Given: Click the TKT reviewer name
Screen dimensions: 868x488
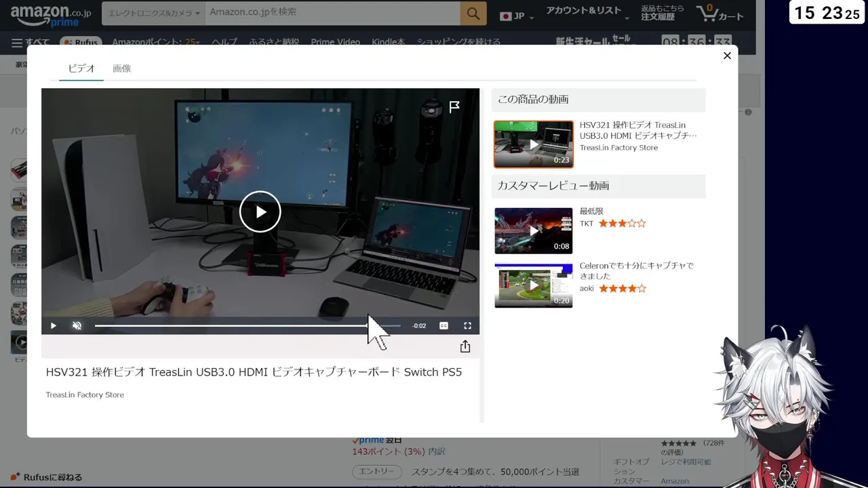Looking at the screenshot, I should point(587,224).
